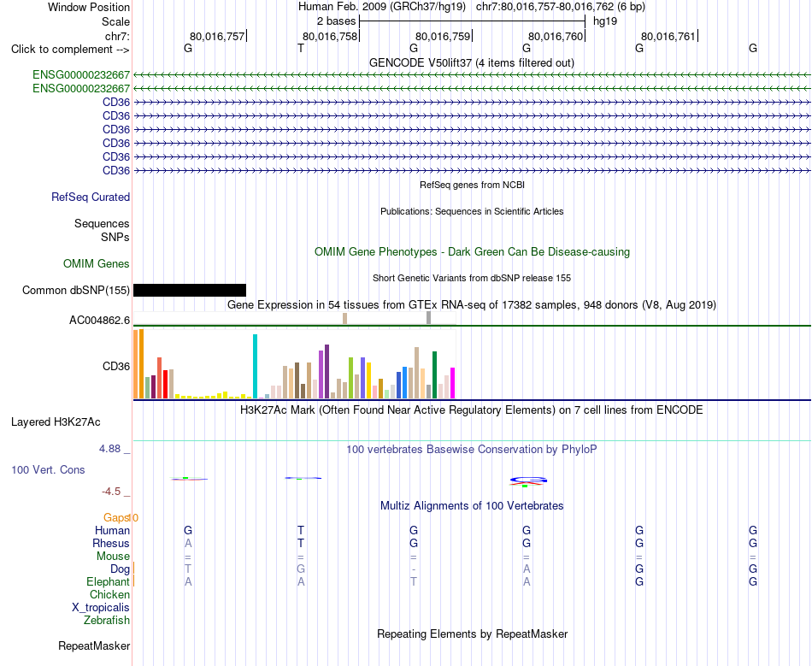Click the Common dbSNP(155) track label
The height and width of the screenshot is (666, 812).
point(75,290)
